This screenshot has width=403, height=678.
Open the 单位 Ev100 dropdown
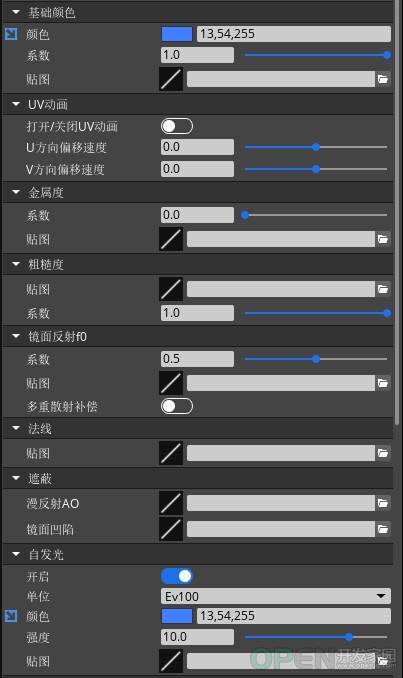(276, 596)
